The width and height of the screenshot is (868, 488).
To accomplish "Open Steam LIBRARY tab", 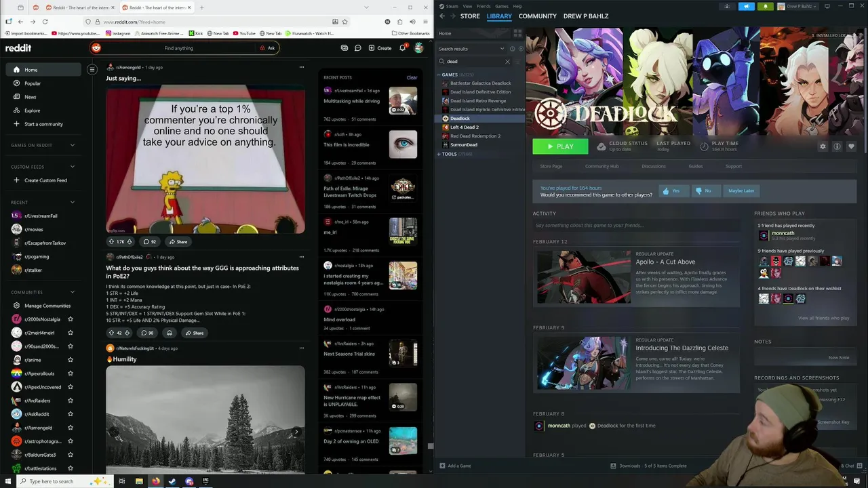I will pyautogui.click(x=499, y=16).
